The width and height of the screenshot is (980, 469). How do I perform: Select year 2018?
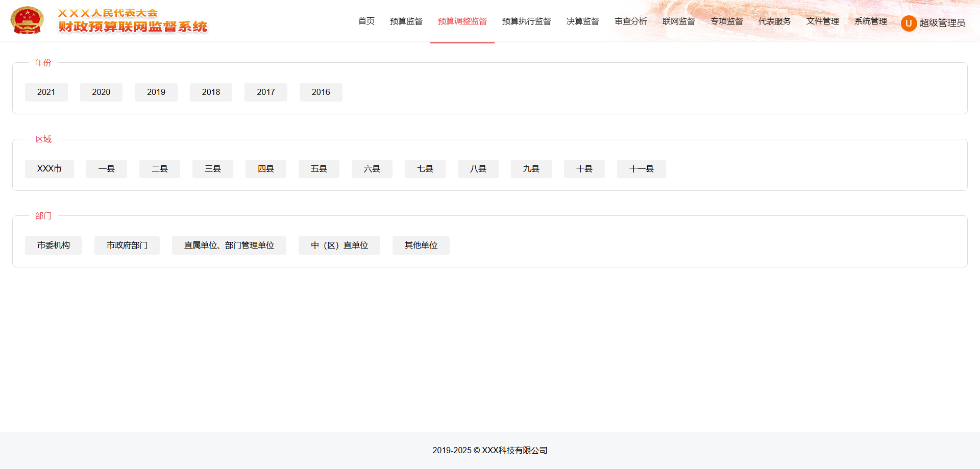(211, 92)
